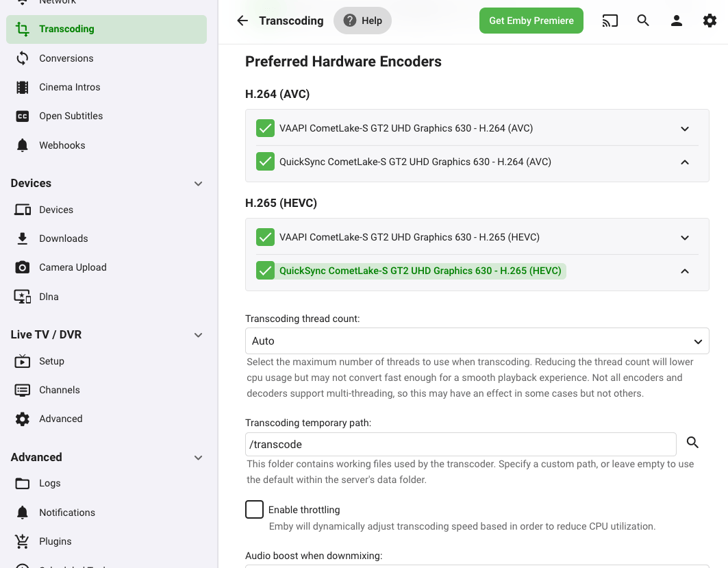This screenshot has height=568, width=728.
Task: Click Get Emby Premiere button
Action: [531, 21]
